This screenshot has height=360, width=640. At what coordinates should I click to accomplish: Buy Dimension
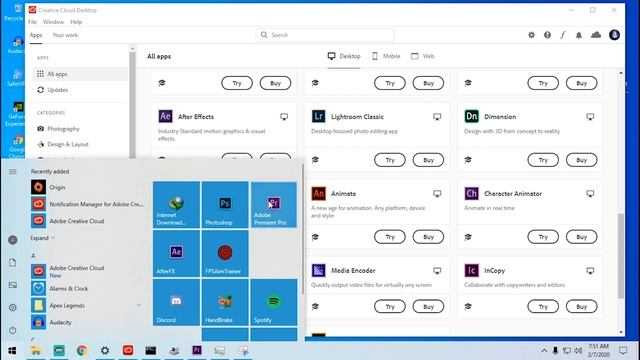pyautogui.click(x=581, y=160)
